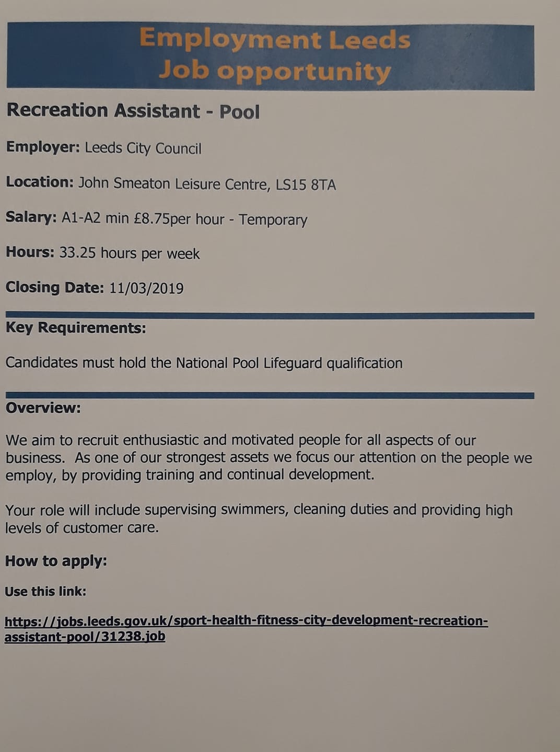Click the 'Location:' label
Screen dimensions: 560x752
[40, 182]
